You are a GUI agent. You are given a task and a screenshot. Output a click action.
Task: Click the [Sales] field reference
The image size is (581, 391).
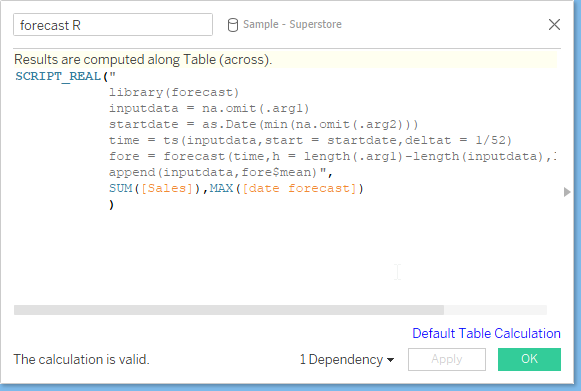167,188
